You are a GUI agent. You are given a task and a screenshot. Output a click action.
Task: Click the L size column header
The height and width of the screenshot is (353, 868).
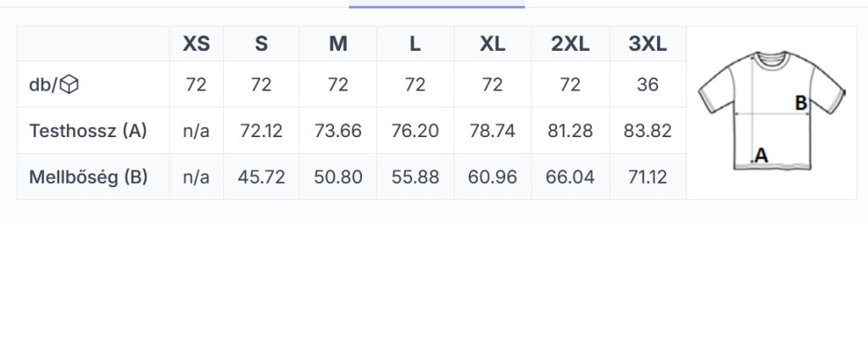(415, 44)
